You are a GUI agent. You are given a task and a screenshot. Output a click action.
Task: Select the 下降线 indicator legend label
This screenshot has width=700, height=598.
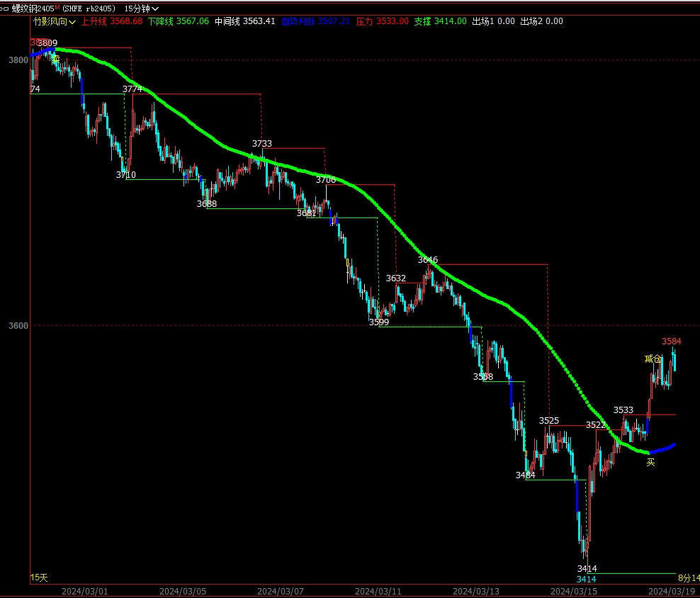tap(160, 21)
